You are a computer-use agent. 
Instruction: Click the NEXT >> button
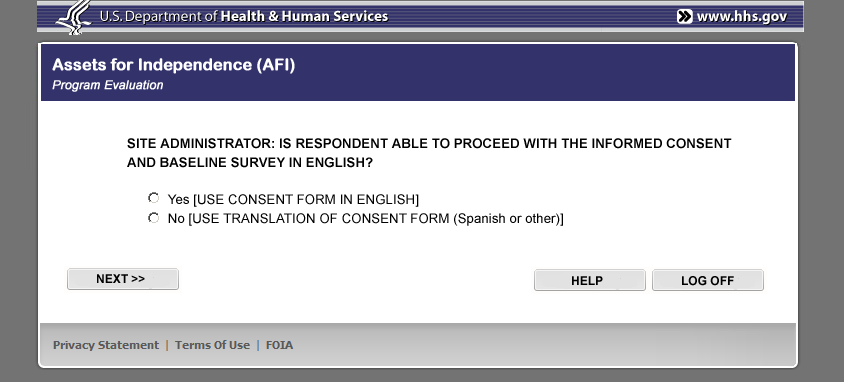coord(123,279)
